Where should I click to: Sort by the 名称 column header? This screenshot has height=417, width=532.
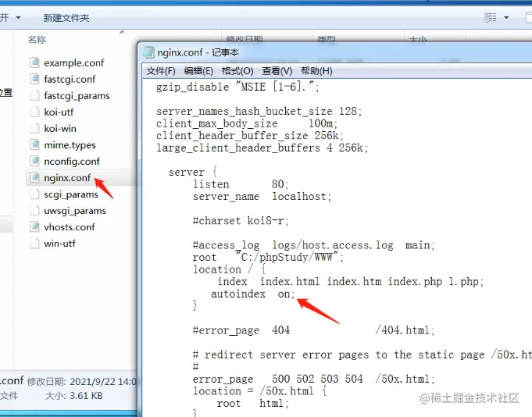[37, 40]
